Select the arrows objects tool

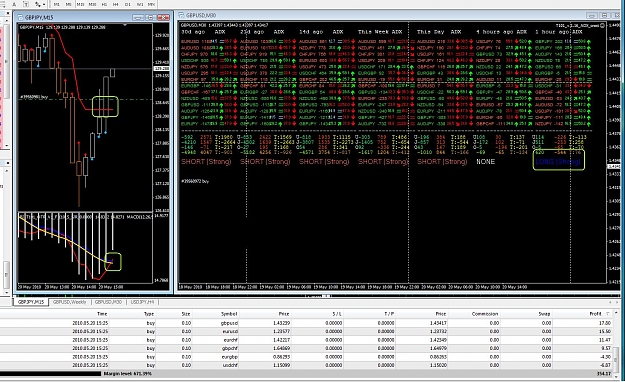point(37,4)
